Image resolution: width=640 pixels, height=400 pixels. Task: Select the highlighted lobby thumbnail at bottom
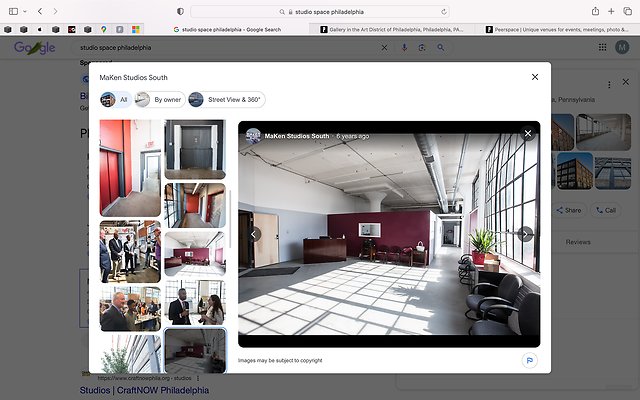click(194, 351)
